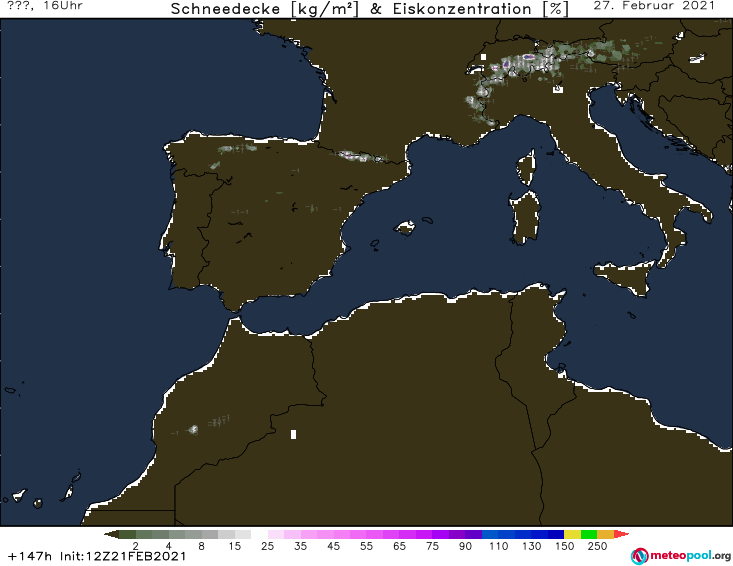The width and height of the screenshot is (733, 566).
Task: Click the '15' label on the color scale
Action: coord(235,546)
